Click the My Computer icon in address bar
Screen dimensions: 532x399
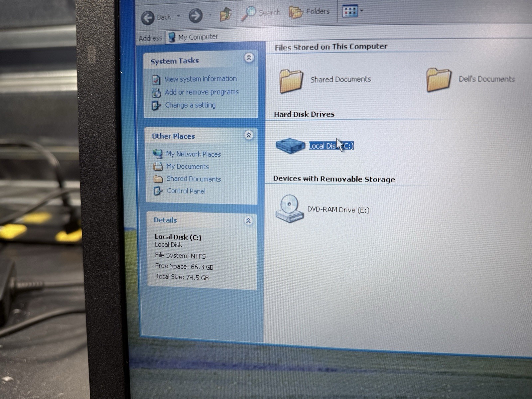[172, 37]
